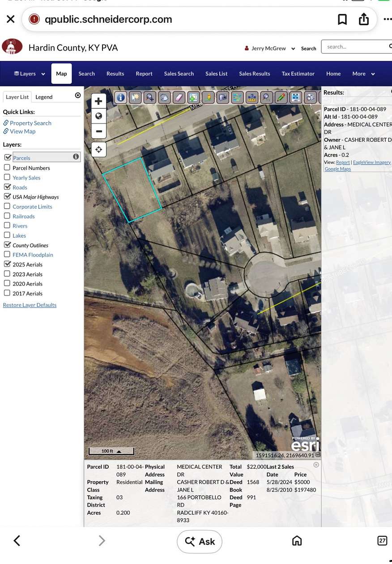
Task: Select the measure ruler tool
Action: pos(251,97)
